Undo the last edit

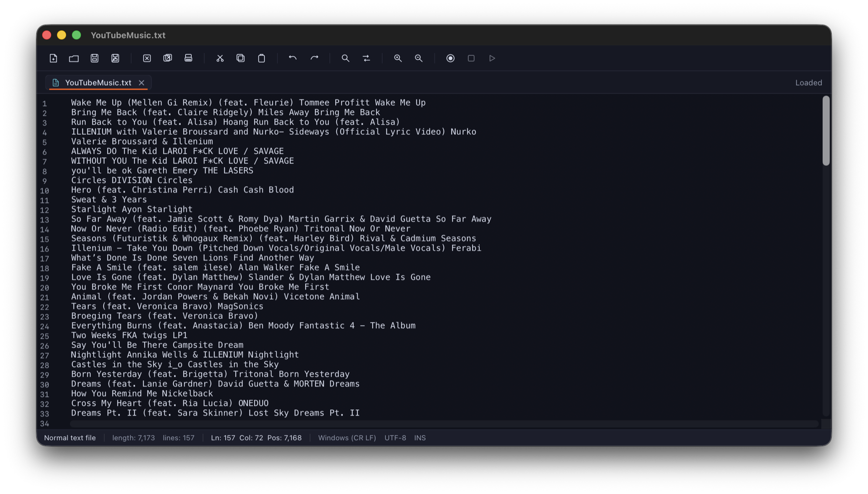(293, 58)
